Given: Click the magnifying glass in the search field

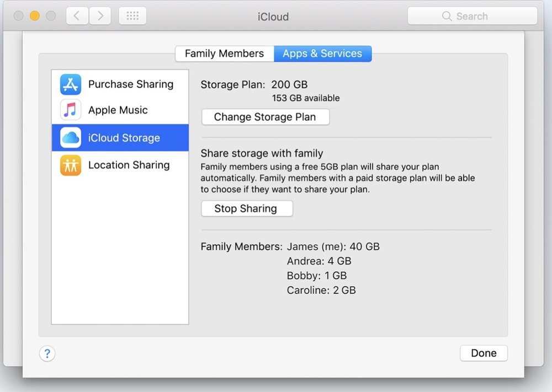Looking at the screenshot, I should tap(447, 16).
